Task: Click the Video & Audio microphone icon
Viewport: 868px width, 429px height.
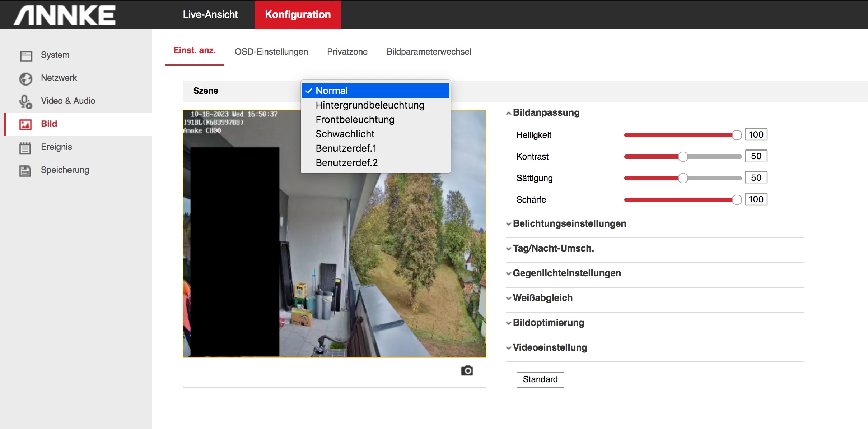Action: 26,102
